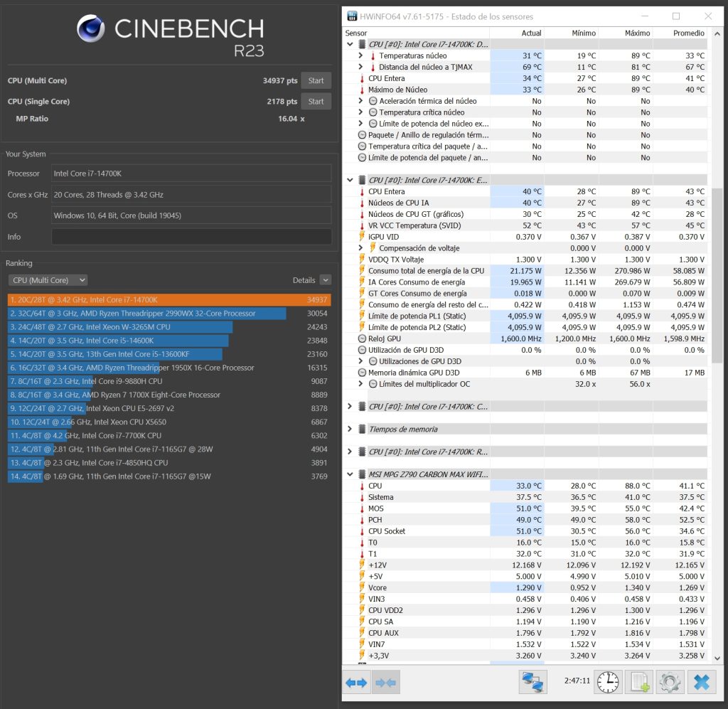This screenshot has width=728, height=709.
Task: Click the Máximo column header
Action: pos(637,33)
